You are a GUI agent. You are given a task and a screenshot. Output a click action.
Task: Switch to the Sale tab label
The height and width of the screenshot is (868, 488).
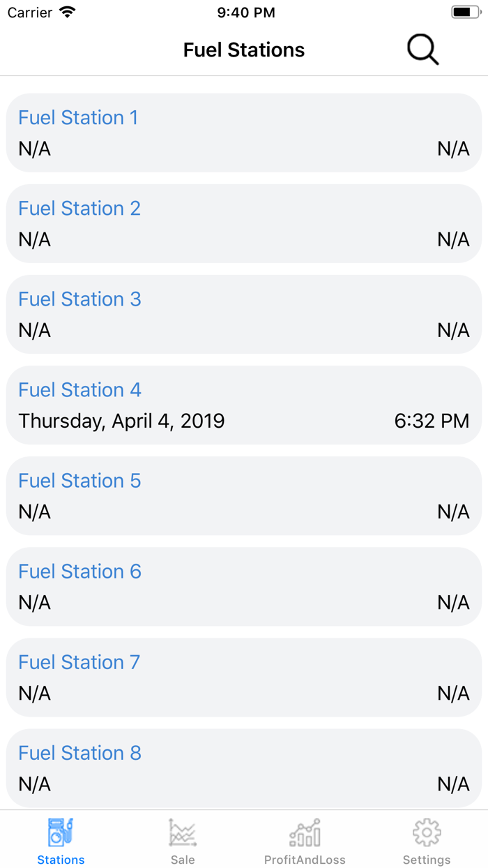point(183,860)
